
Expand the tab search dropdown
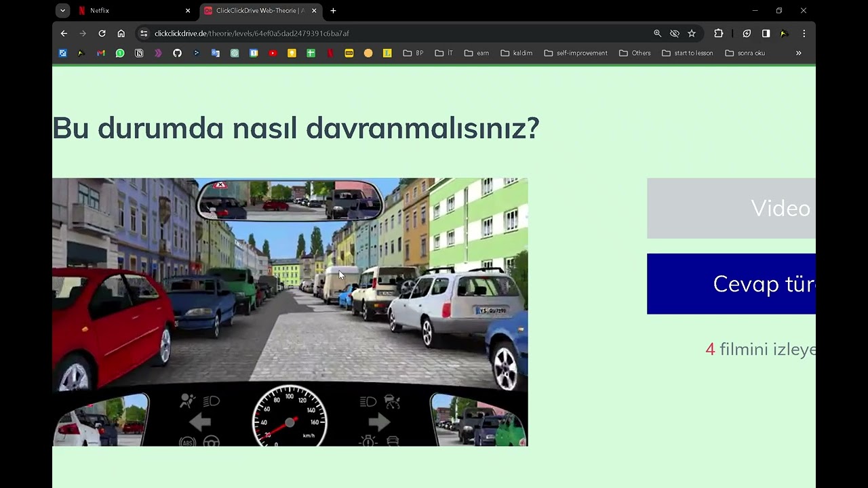[x=62, y=11]
